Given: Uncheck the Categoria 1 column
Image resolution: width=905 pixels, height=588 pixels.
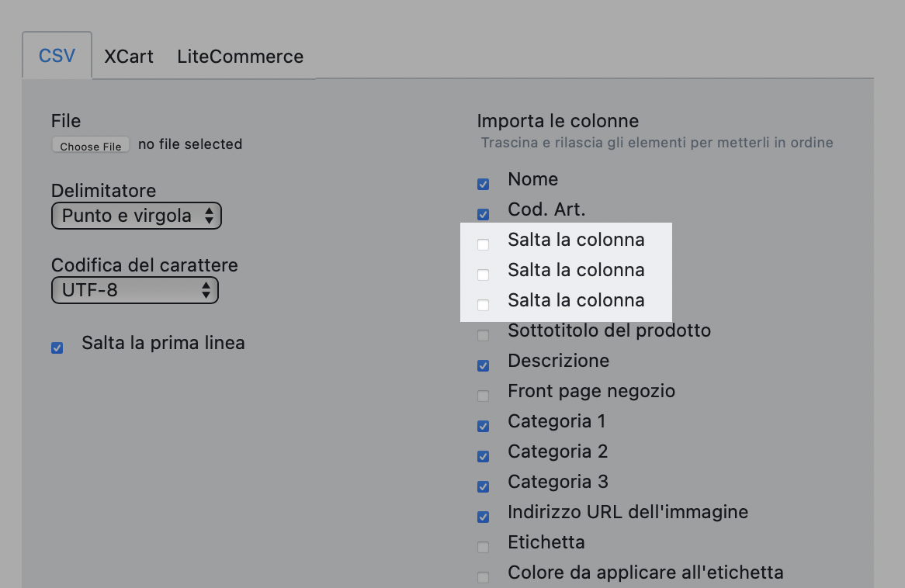Looking at the screenshot, I should pyautogui.click(x=483, y=426).
